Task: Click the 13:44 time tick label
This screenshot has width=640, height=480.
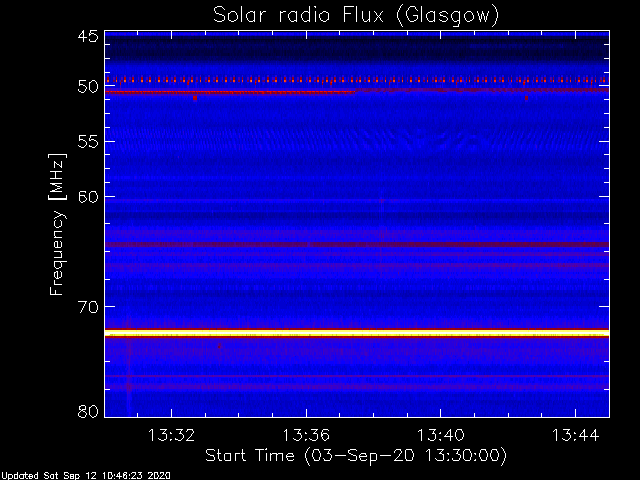Action: pyautogui.click(x=576, y=435)
